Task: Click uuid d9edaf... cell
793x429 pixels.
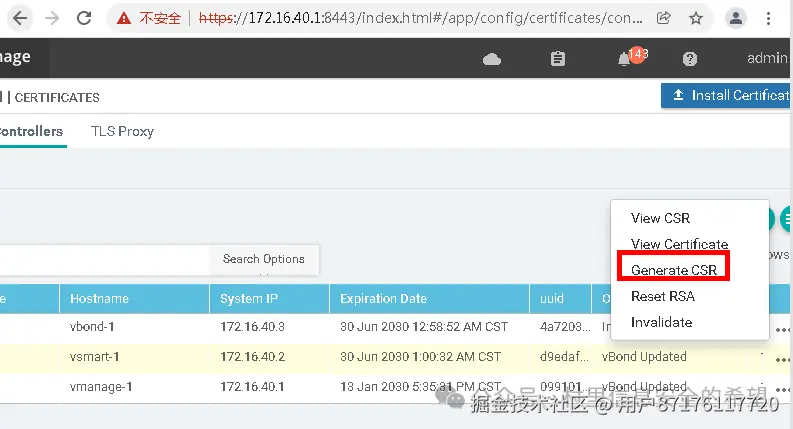Action: pos(564,357)
